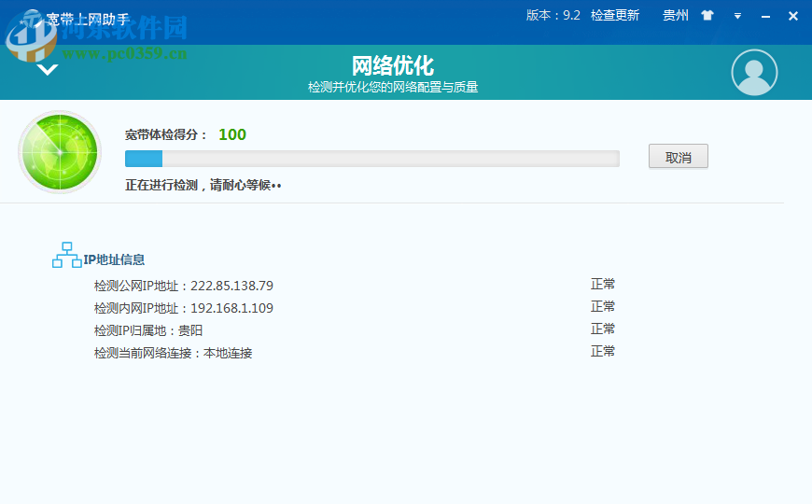Click the IP地址信息 section title
Screen dimensions: 812x504
[114, 259]
